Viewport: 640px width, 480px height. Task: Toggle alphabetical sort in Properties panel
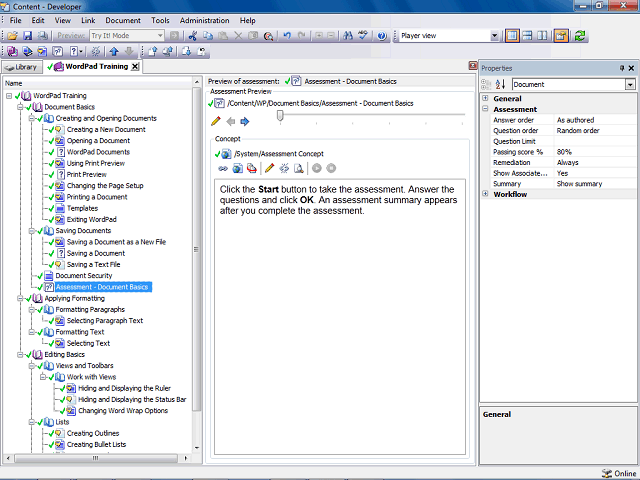point(500,84)
